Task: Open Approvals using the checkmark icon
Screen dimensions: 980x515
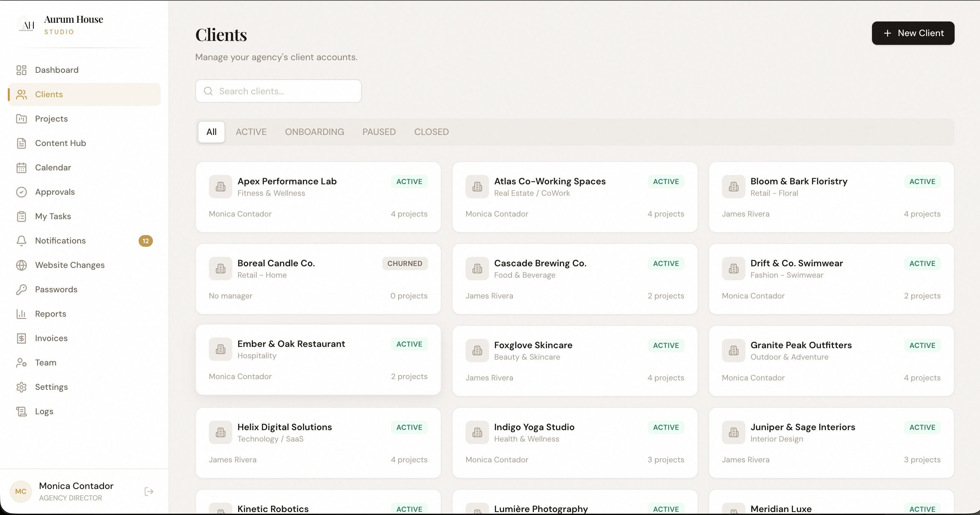Action: click(22, 192)
